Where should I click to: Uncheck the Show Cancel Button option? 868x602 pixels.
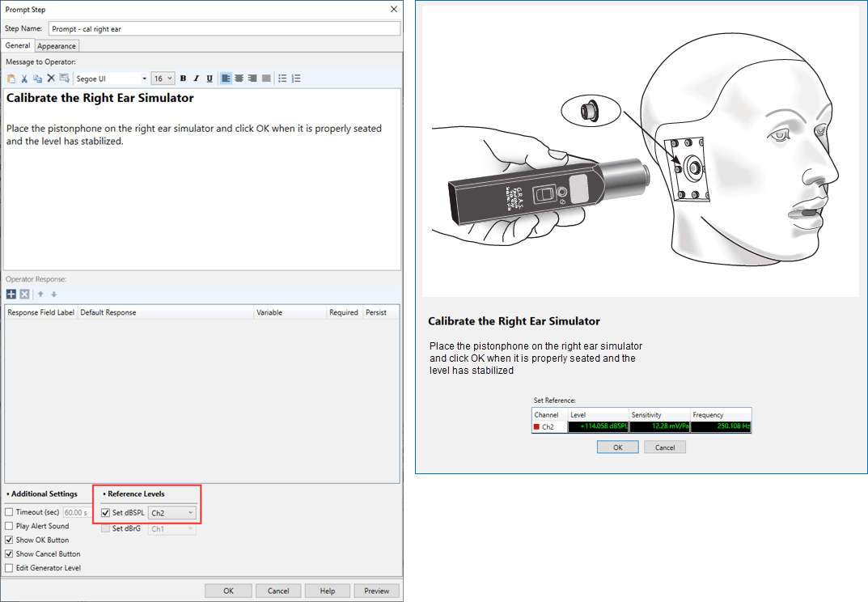[10, 554]
